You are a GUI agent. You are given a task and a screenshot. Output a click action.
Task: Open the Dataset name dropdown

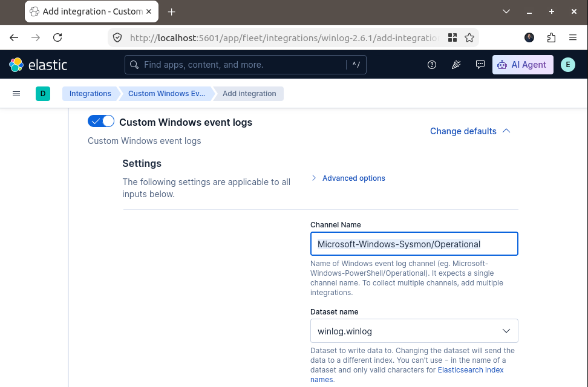[414, 331]
